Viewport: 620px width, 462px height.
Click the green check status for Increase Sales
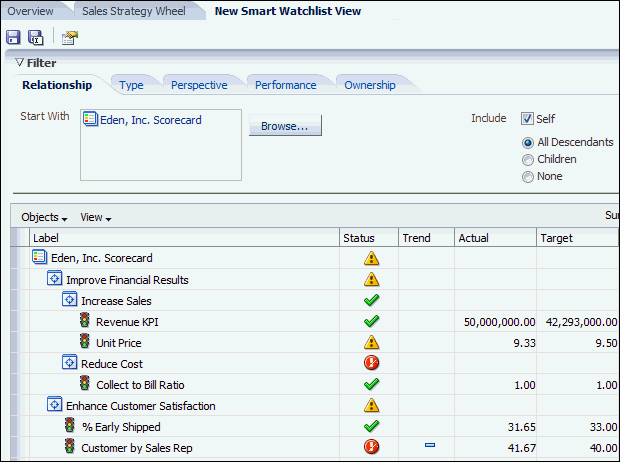point(371,300)
